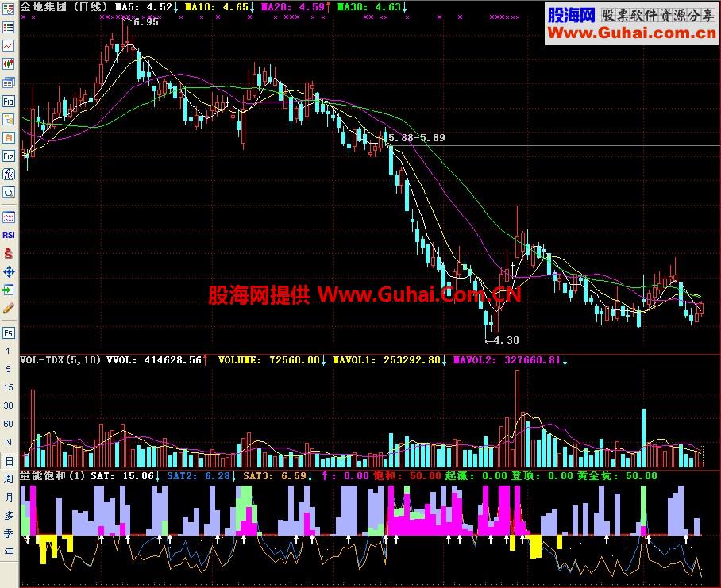Select the 30-minute period

click(8, 405)
